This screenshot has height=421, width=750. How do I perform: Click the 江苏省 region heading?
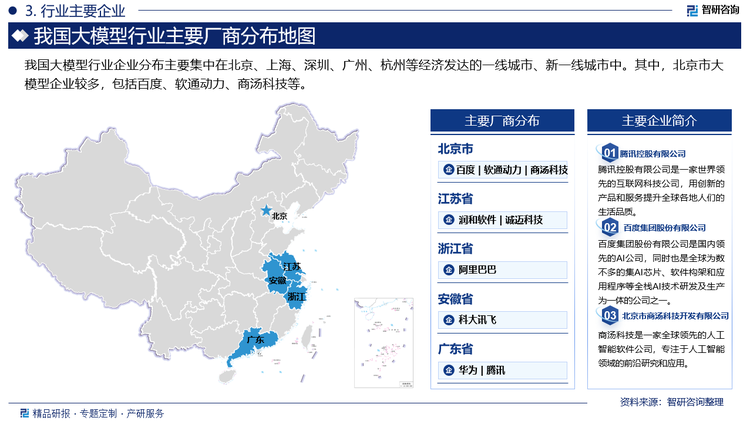tap(455, 199)
